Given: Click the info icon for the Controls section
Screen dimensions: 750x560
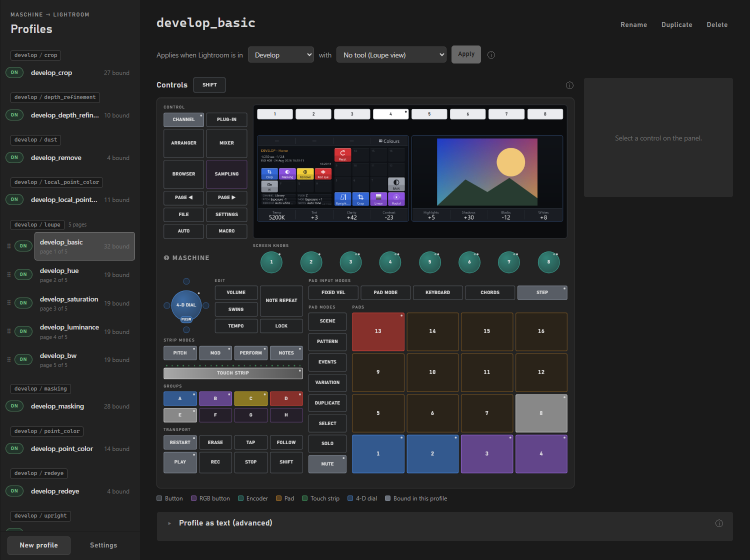Looking at the screenshot, I should [569, 85].
